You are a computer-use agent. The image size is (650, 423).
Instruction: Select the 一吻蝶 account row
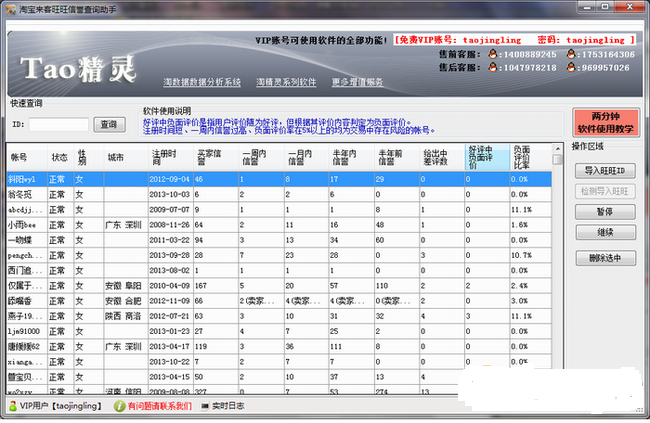click(x=279, y=240)
